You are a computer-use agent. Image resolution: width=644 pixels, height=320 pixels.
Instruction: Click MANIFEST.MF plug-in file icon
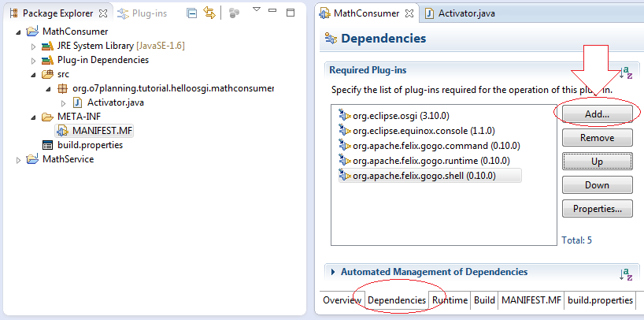pos(62,131)
